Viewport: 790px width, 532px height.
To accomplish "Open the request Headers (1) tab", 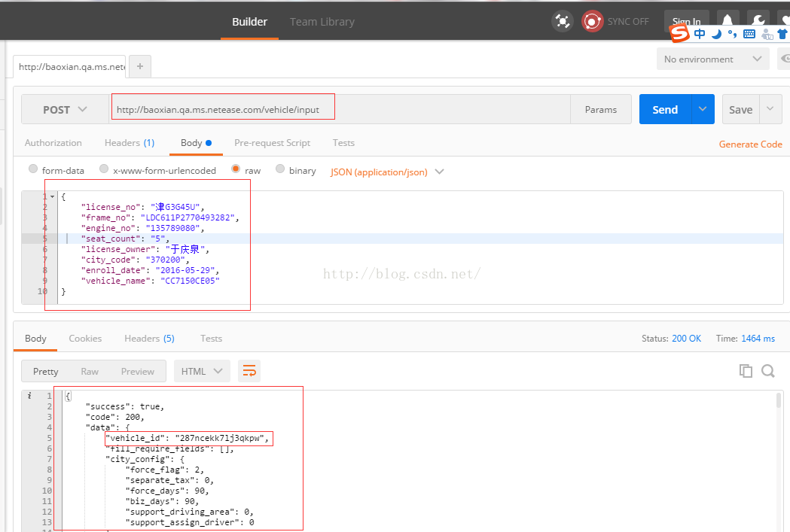I will pos(130,143).
